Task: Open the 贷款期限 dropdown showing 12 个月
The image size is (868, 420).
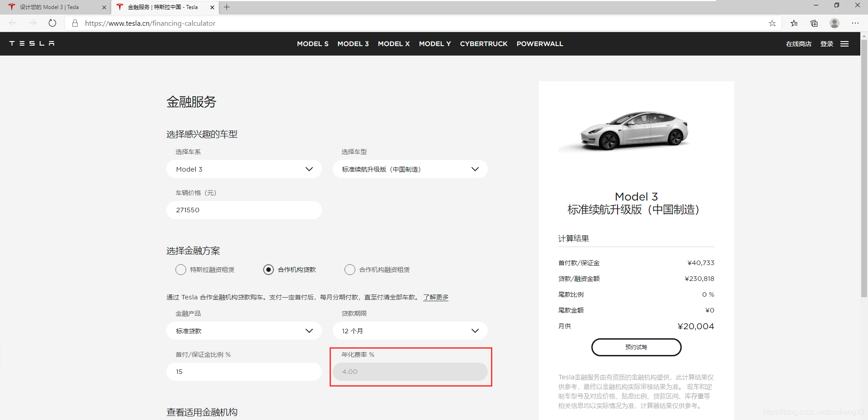Action: pyautogui.click(x=410, y=331)
